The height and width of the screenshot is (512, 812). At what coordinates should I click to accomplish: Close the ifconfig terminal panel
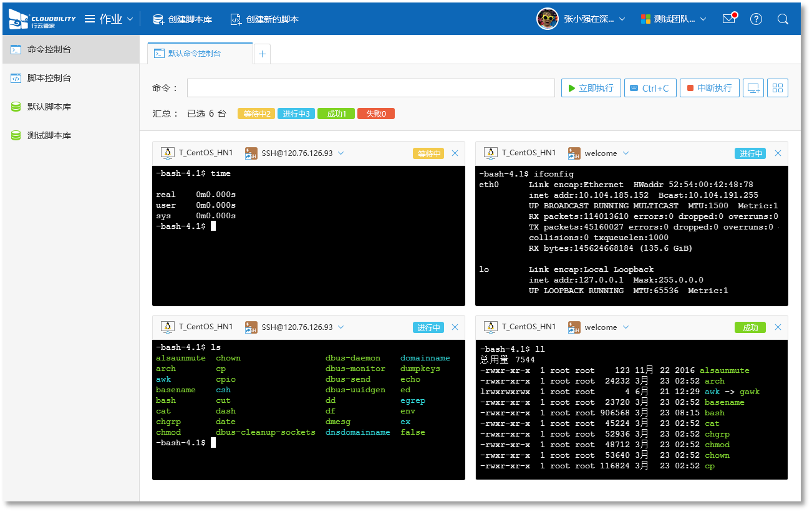[x=778, y=153]
